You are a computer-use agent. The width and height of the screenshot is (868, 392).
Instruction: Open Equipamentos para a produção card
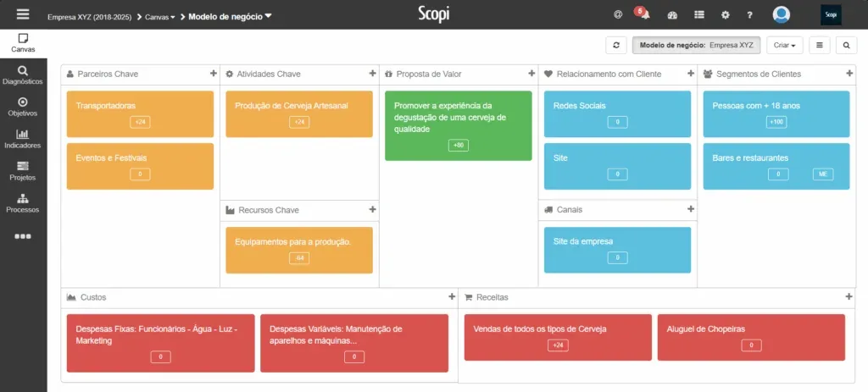(299, 250)
